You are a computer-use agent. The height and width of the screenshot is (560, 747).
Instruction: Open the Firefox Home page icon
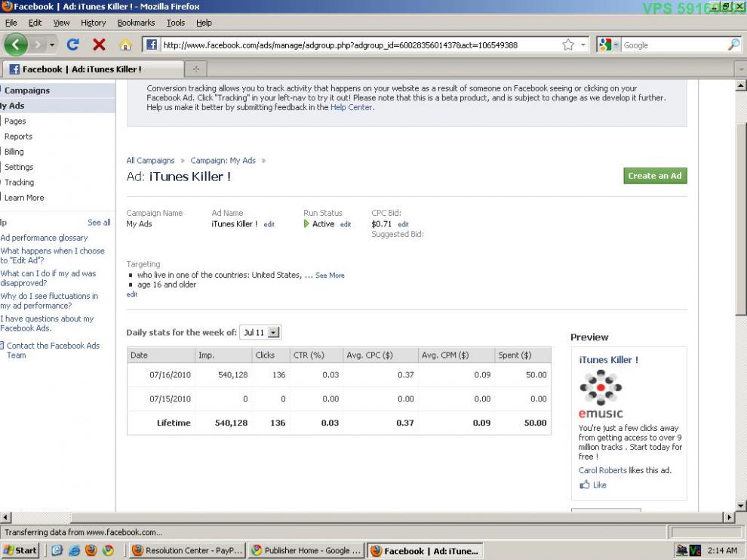point(125,45)
